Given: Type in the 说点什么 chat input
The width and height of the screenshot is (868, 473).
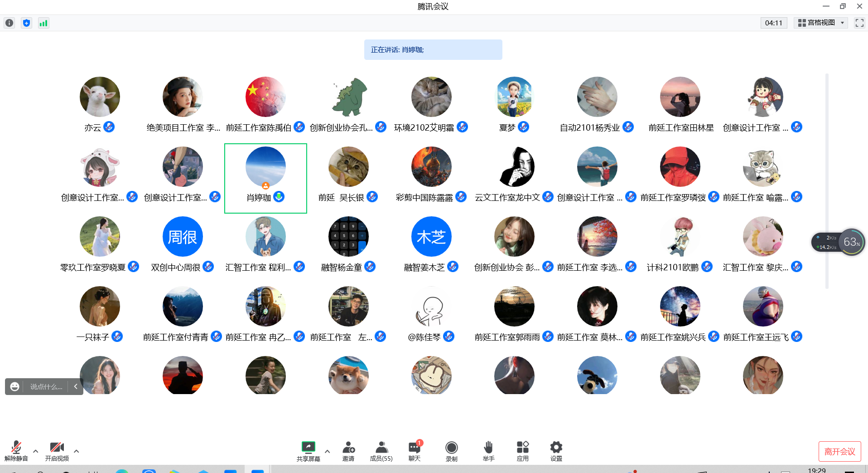Looking at the screenshot, I should point(46,387).
